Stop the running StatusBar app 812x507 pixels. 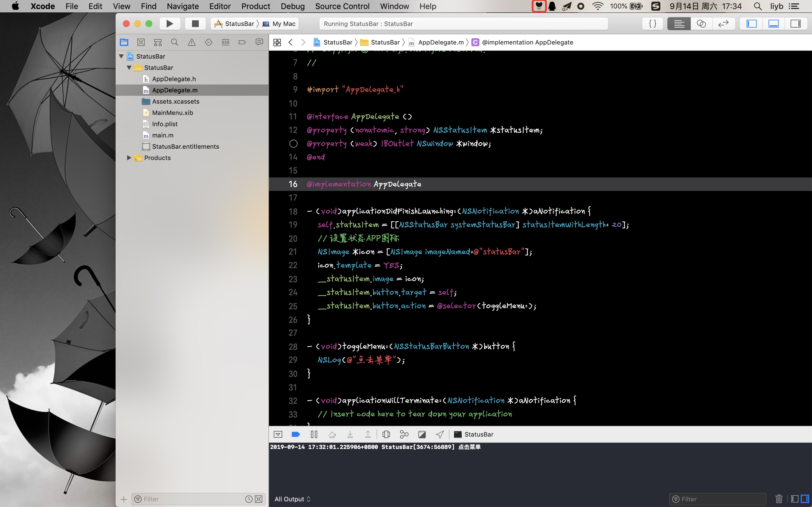[195, 23]
